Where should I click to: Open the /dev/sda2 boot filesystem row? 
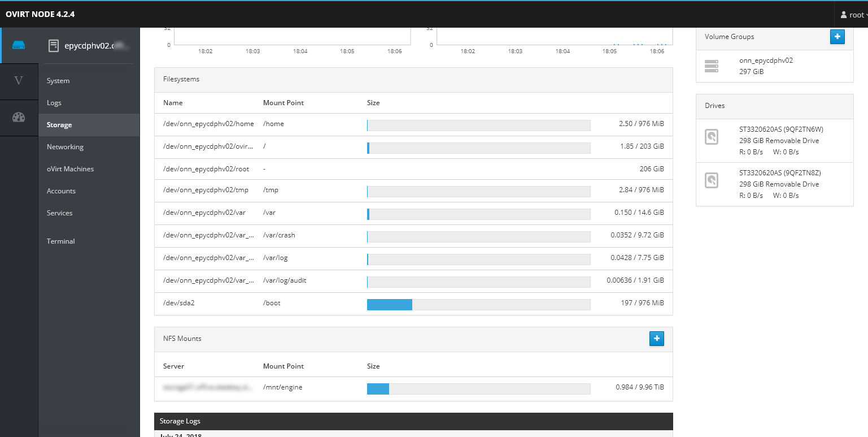178,304
